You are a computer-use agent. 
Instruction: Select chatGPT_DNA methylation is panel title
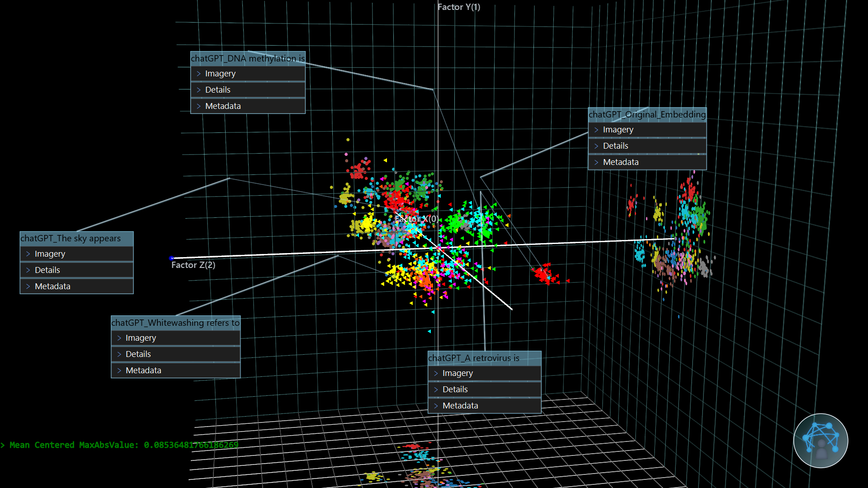coord(247,58)
